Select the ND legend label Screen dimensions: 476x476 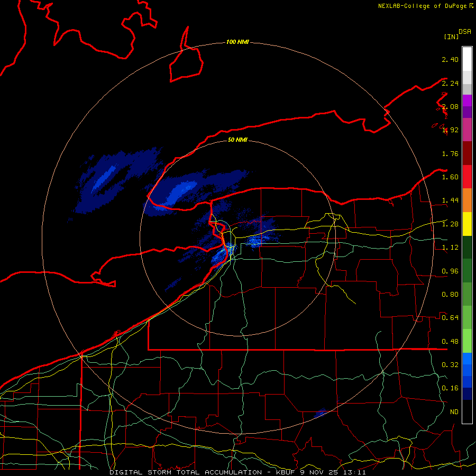click(454, 412)
